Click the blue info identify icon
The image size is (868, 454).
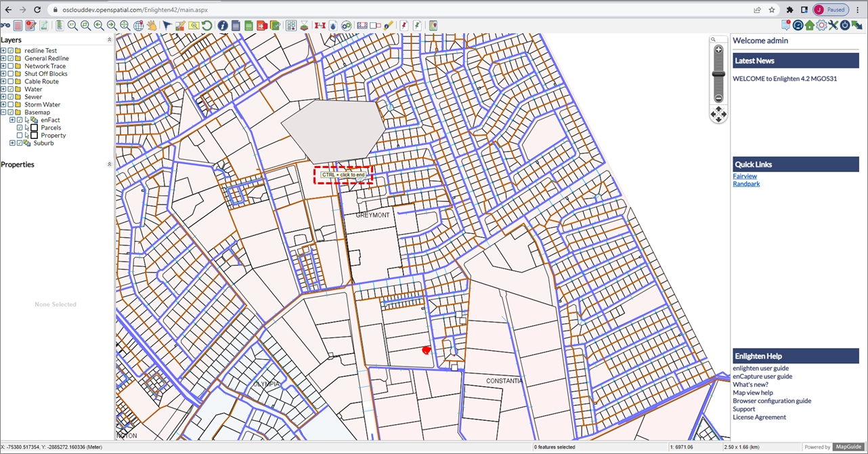click(x=222, y=26)
